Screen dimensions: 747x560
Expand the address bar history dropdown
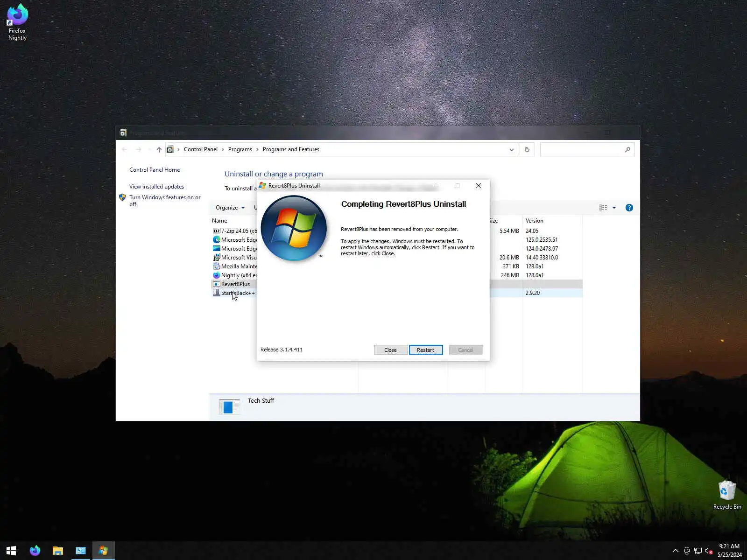tap(512, 150)
